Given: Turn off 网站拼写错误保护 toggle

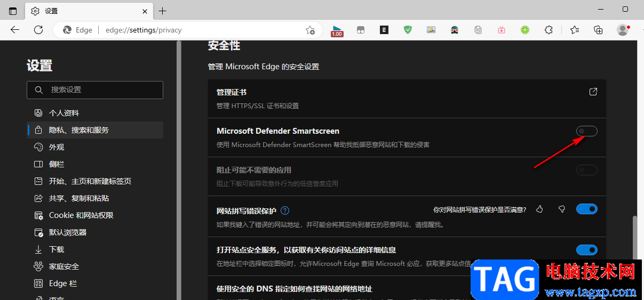Looking at the screenshot, I should [x=586, y=209].
